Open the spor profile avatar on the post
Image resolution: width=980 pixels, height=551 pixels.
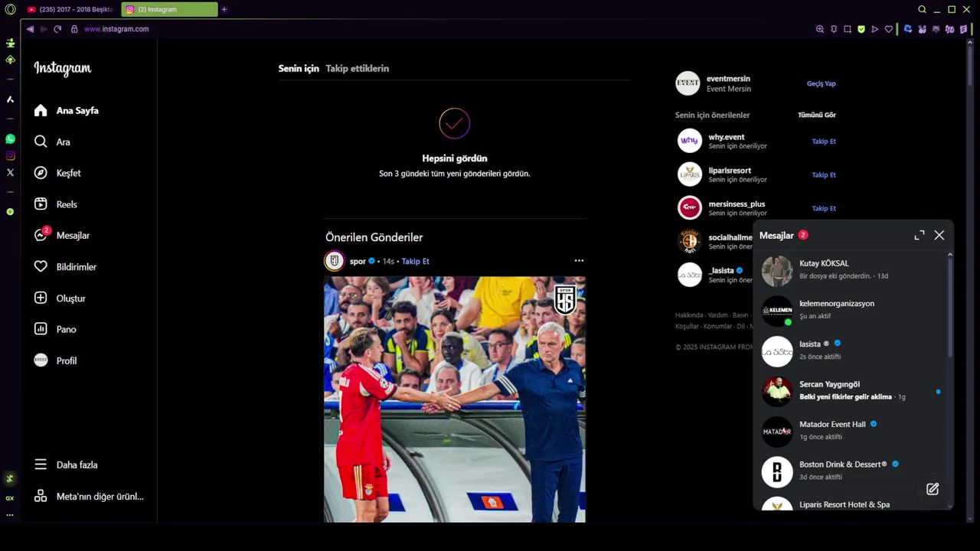point(335,261)
